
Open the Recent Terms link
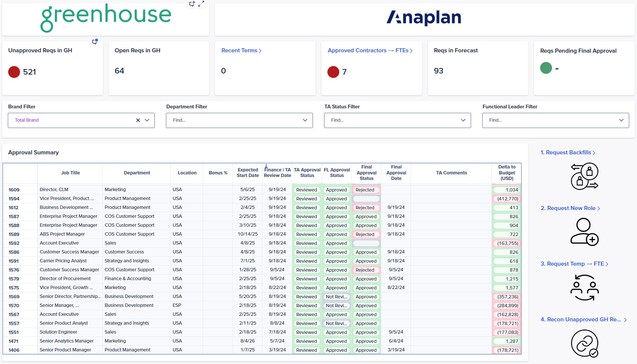point(241,50)
